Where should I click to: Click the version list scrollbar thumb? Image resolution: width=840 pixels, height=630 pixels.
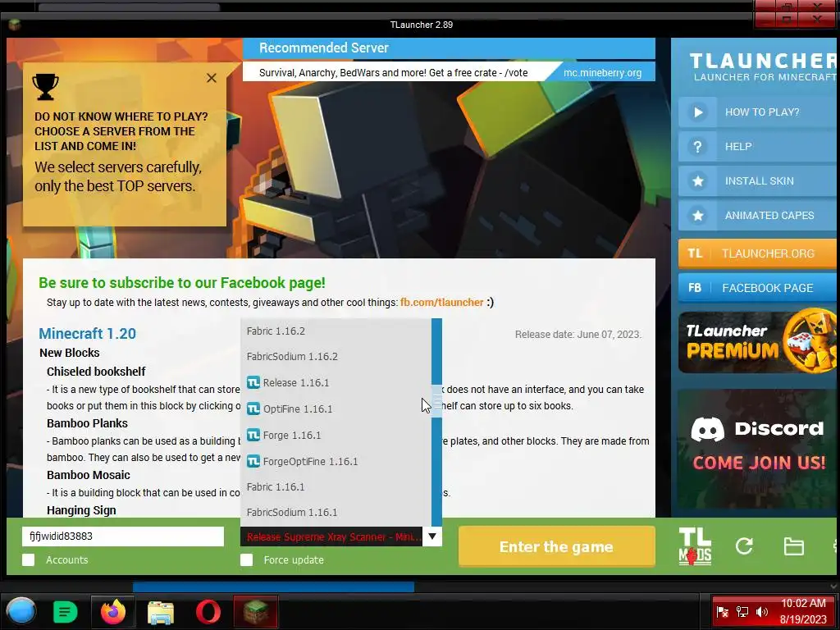click(x=437, y=400)
